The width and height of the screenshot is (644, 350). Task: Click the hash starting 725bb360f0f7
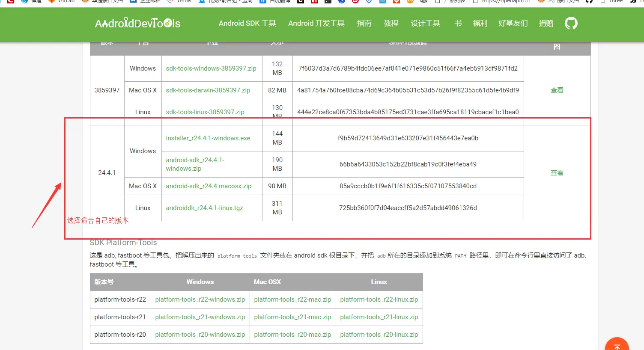coord(408,208)
